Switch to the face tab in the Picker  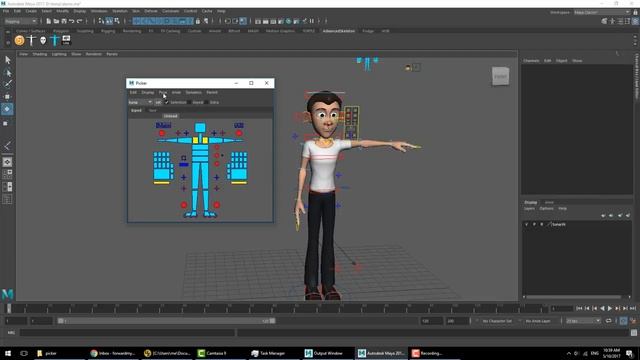(x=152, y=110)
